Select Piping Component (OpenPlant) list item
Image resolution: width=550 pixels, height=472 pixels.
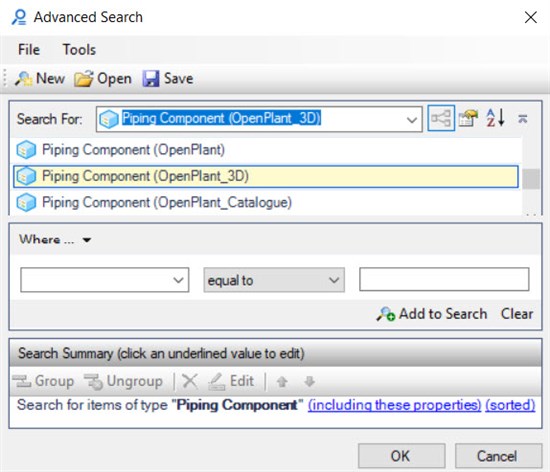click(x=266, y=150)
